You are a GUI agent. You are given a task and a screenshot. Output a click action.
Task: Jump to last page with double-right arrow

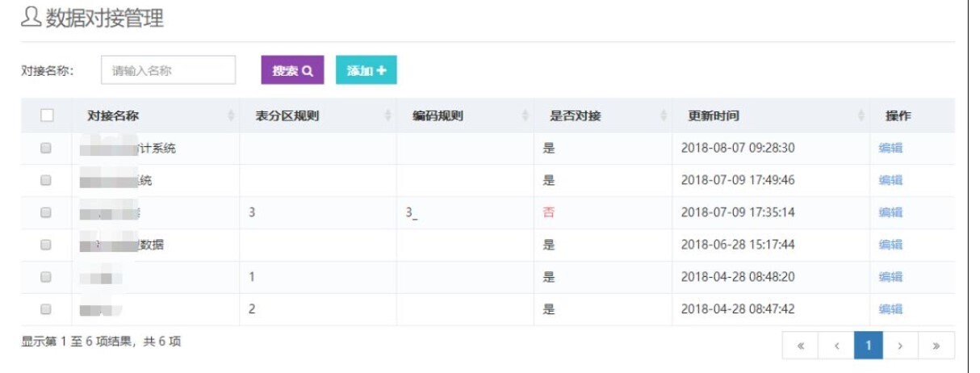[x=936, y=346]
